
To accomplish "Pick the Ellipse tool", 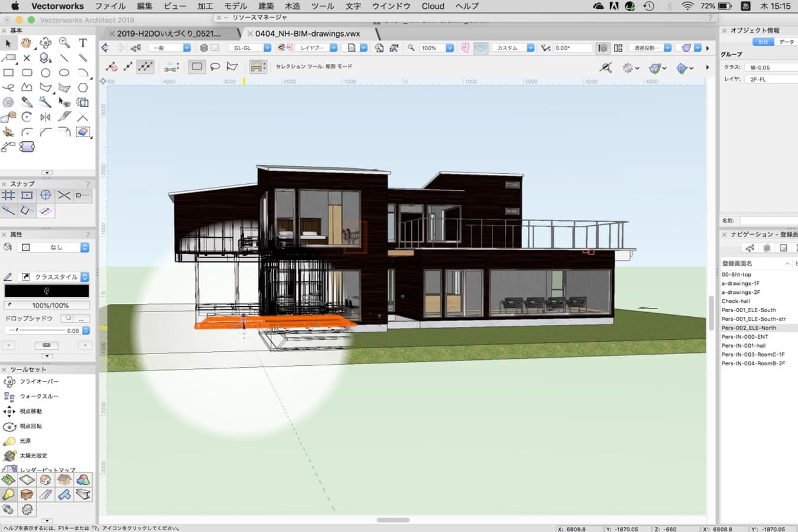I will [x=64, y=72].
